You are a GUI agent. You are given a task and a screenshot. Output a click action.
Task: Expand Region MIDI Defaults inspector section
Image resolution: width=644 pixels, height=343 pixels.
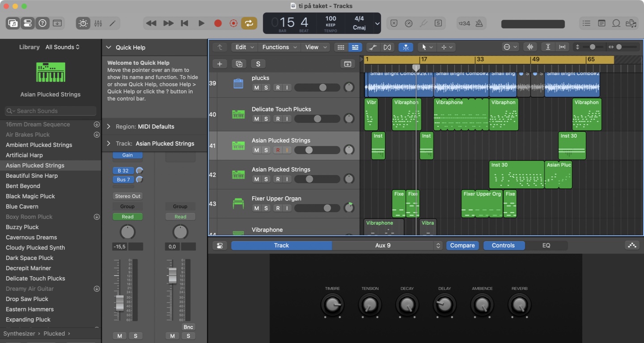(x=109, y=126)
